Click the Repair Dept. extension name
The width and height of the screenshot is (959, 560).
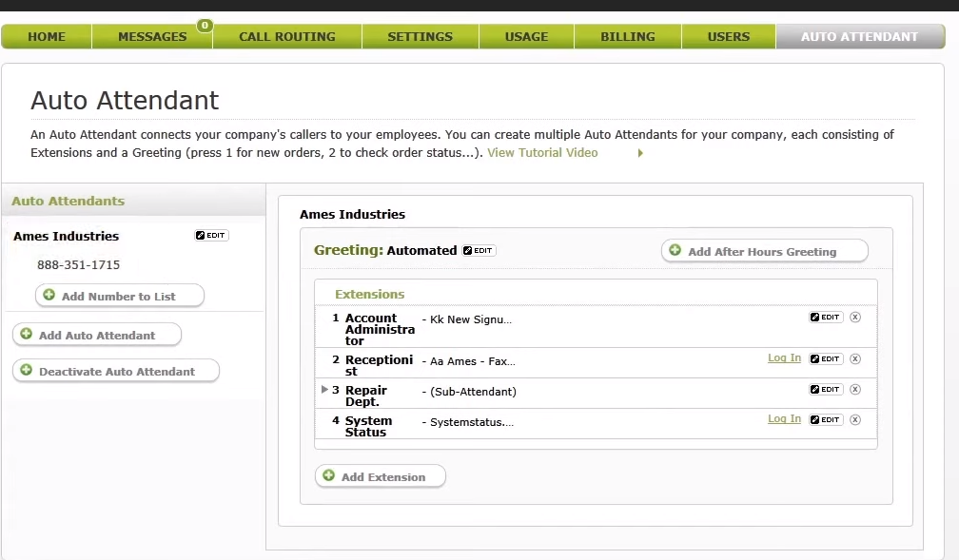(x=366, y=396)
